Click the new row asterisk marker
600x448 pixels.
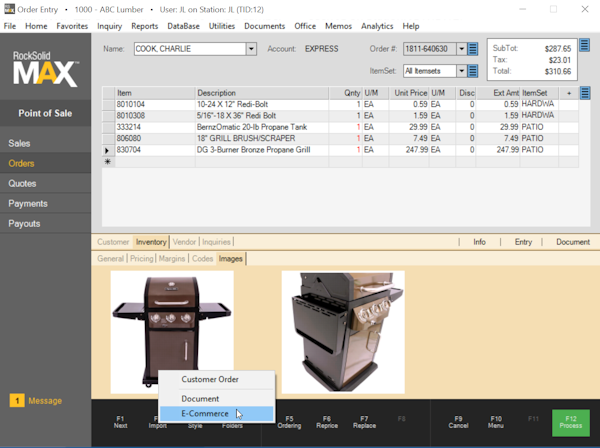point(108,161)
